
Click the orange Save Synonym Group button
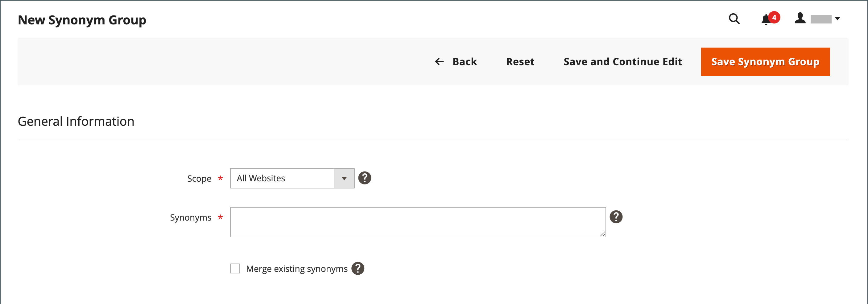point(765,62)
